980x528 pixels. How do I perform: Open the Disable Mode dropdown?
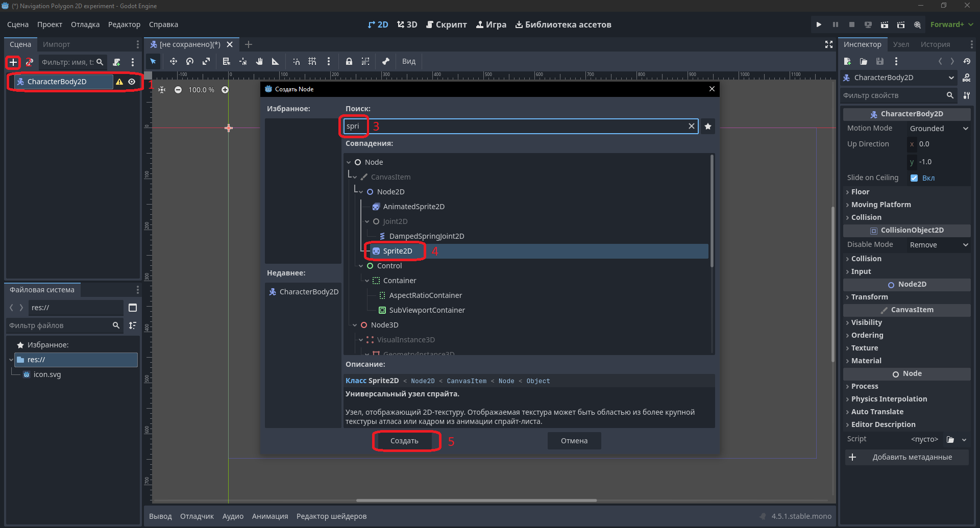(x=939, y=245)
